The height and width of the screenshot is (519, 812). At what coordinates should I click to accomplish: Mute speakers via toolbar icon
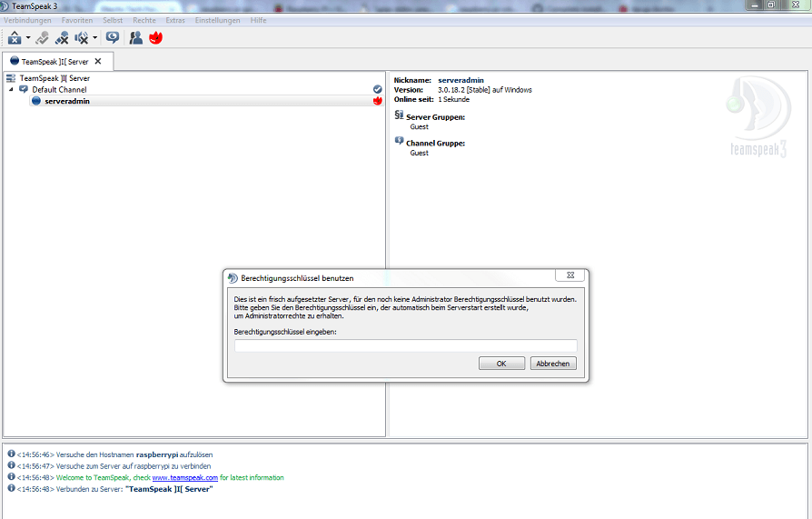(x=82, y=38)
